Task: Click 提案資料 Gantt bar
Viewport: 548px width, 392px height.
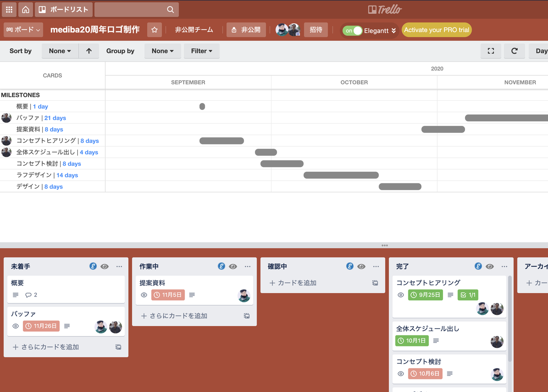Action: point(443,130)
